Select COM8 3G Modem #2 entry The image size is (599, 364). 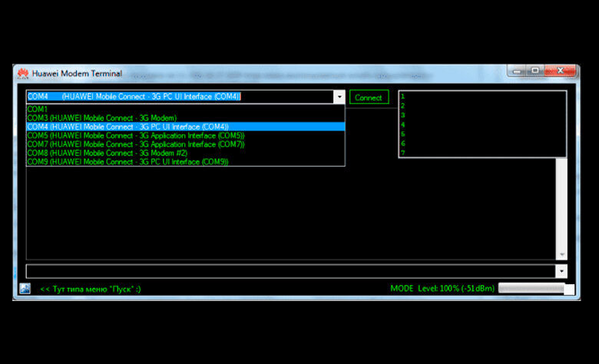pyautogui.click(x=186, y=153)
